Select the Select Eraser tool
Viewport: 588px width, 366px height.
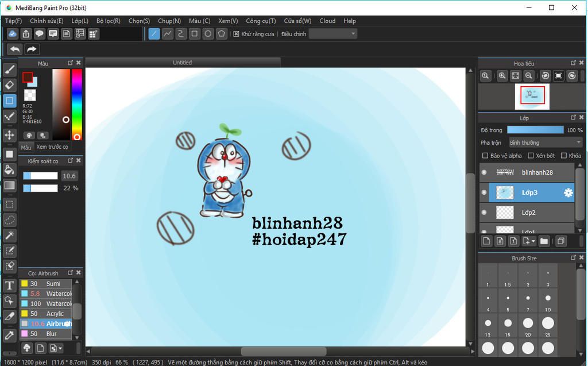[10, 266]
